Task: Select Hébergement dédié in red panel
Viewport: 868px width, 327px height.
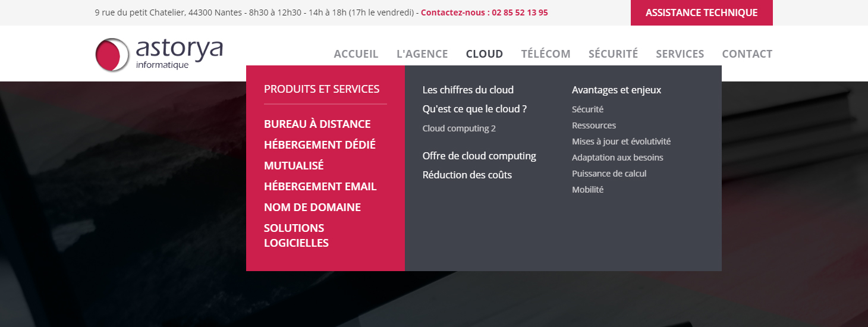Action: pos(320,145)
